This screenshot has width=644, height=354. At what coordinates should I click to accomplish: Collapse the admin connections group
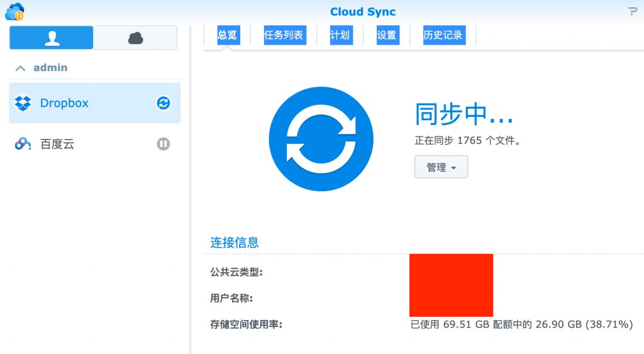21,68
